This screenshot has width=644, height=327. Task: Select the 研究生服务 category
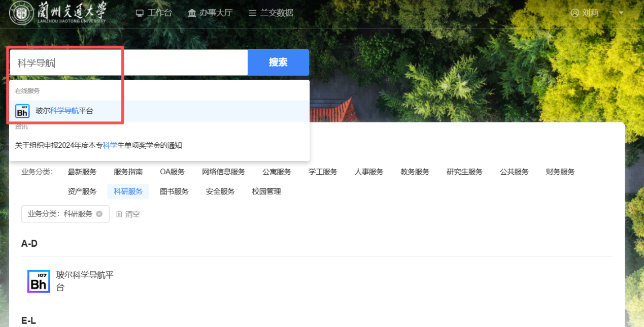click(x=464, y=172)
